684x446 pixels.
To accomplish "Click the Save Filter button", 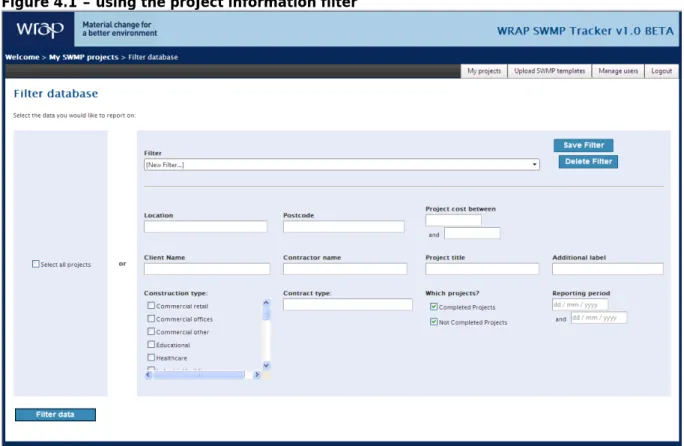I will pos(583,145).
